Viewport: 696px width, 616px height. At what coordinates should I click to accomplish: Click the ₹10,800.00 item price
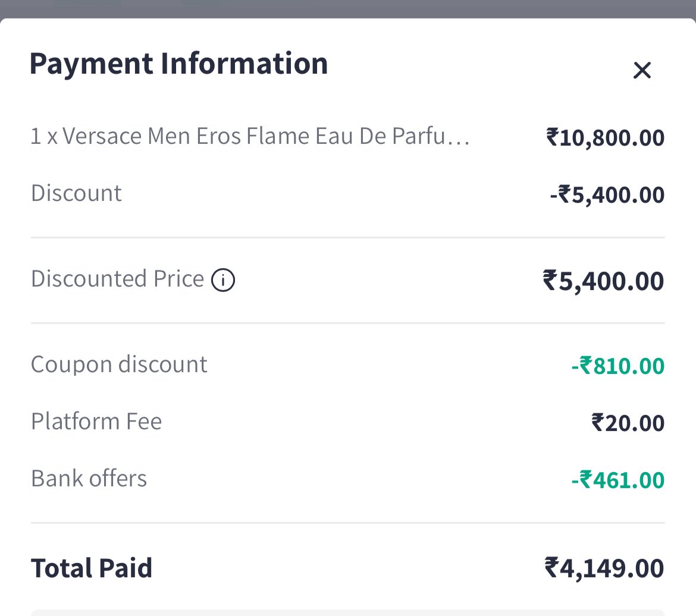pos(605,138)
